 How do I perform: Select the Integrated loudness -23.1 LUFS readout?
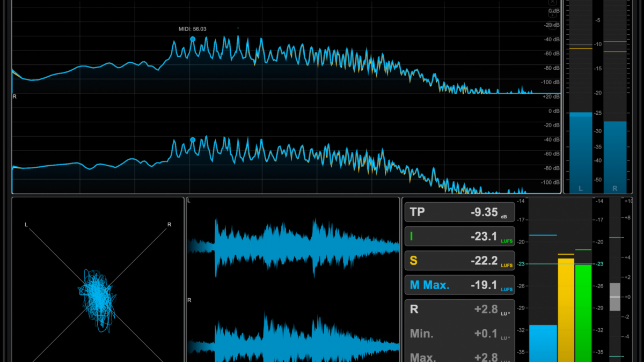coord(459,237)
